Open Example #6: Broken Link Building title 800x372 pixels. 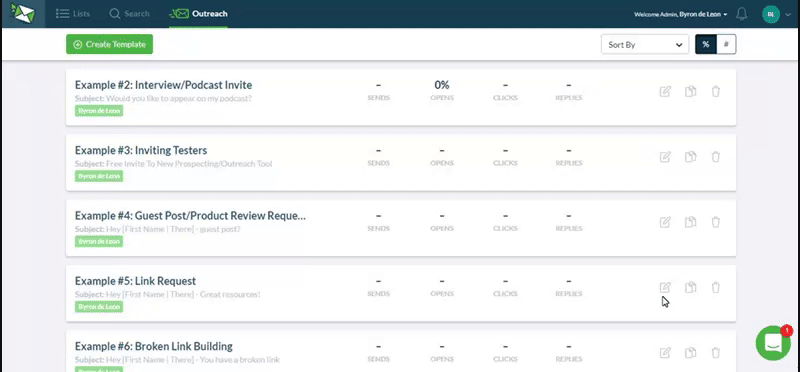coord(154,346)
